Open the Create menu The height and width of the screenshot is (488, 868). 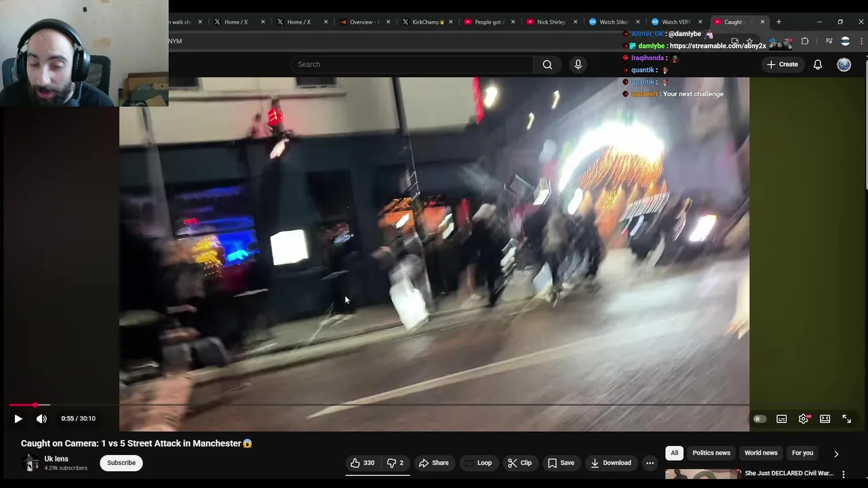click(782, 64)
